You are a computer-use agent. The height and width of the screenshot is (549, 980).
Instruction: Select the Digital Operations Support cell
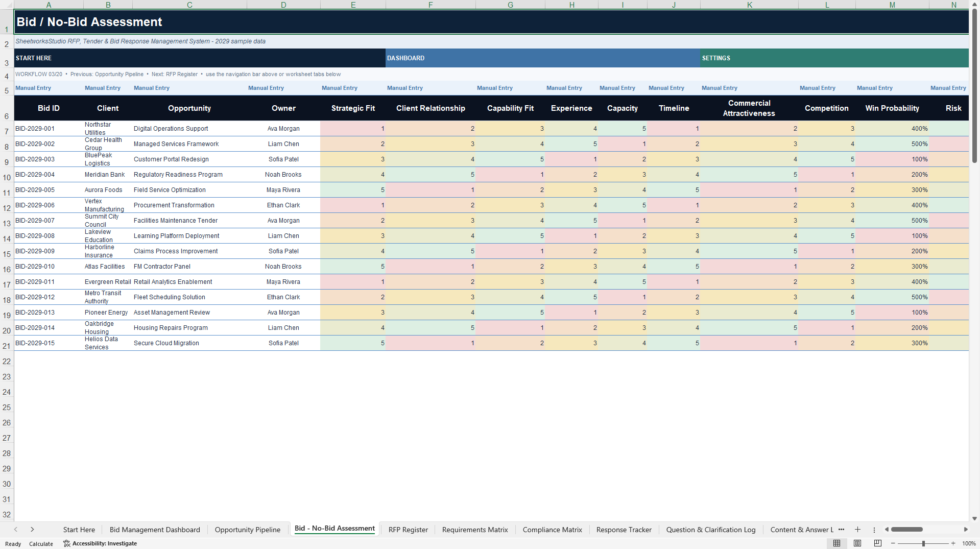click(189, 129)
